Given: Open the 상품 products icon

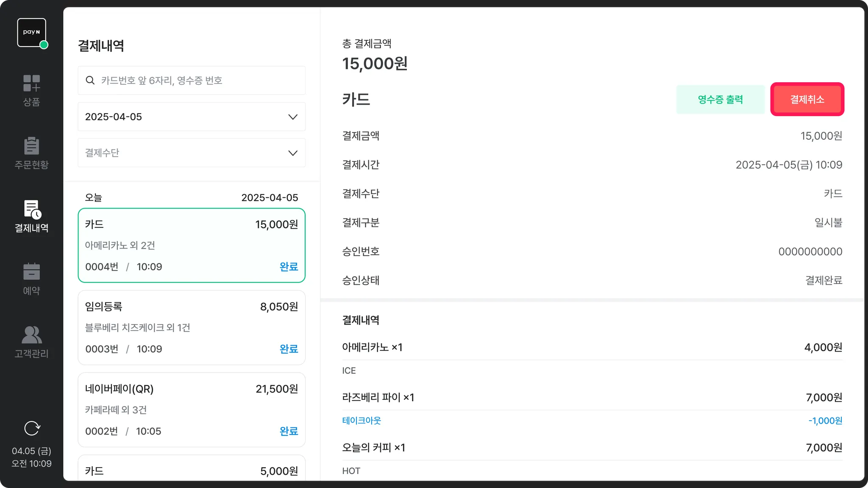Looking at the screenshot, I should click(x=32, y=83).
